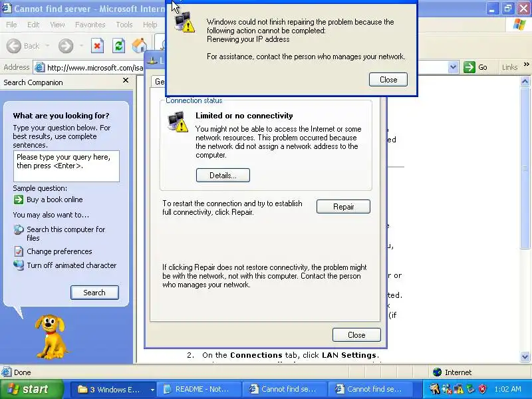This screenshot has width=532, height=399.
Task: Open the Tools menu
Action: coord(124,25)
